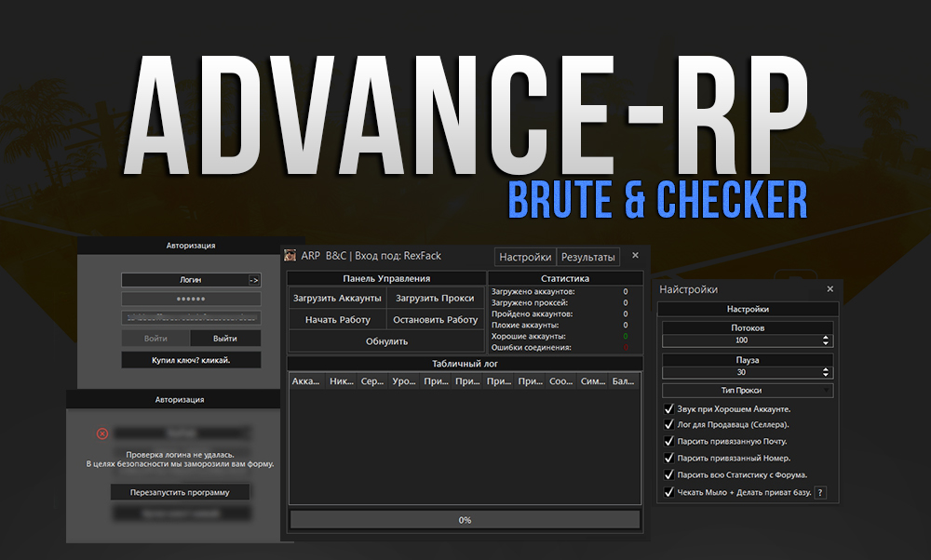Image resolution: width=931 pixels, height=560 pixels.
Task: Click the Перезапустить программу button
Action: tap(181, 491)
